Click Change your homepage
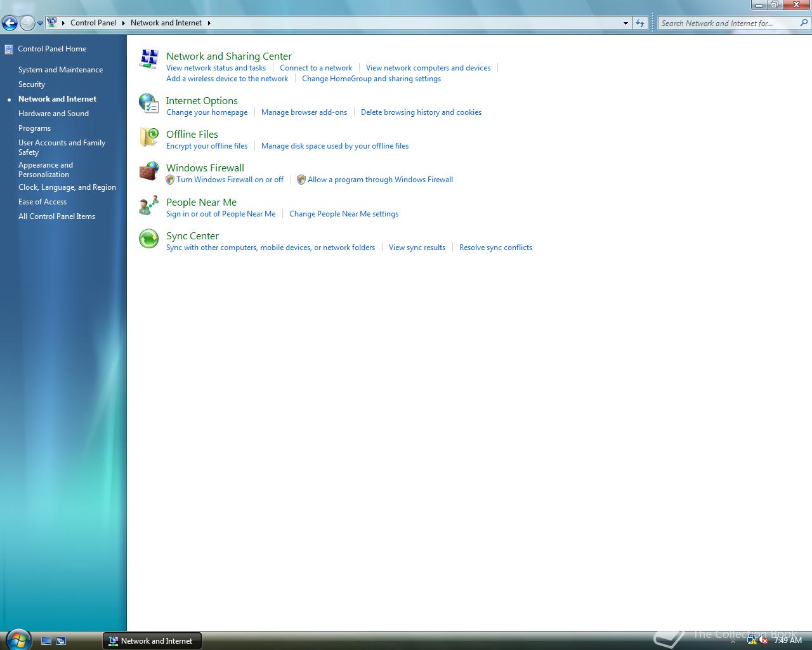The width and height of the screenshot is (812, 650). click(207, 112)
